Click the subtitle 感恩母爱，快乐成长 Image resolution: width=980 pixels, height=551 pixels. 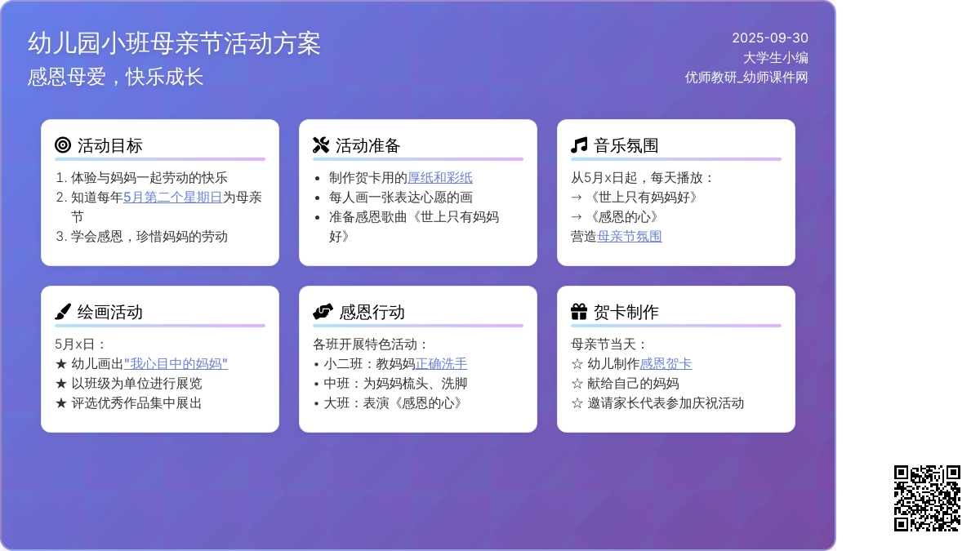click(x=115, y=77)
